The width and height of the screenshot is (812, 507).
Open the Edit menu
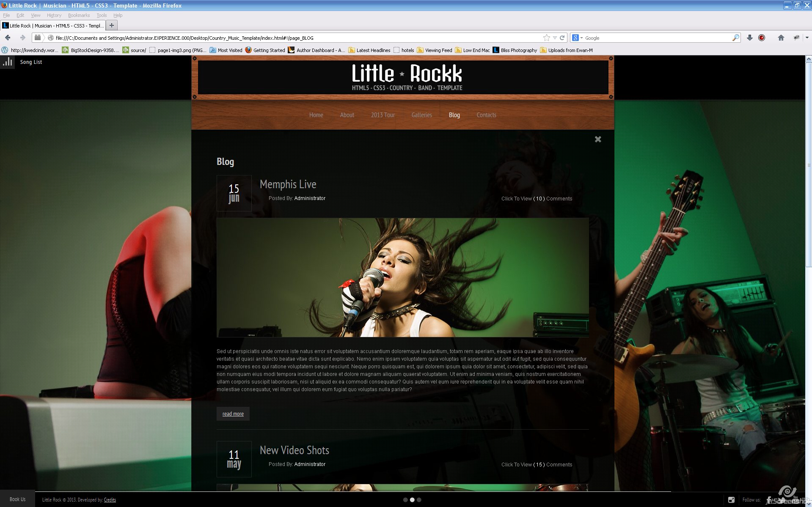(20, 15)
